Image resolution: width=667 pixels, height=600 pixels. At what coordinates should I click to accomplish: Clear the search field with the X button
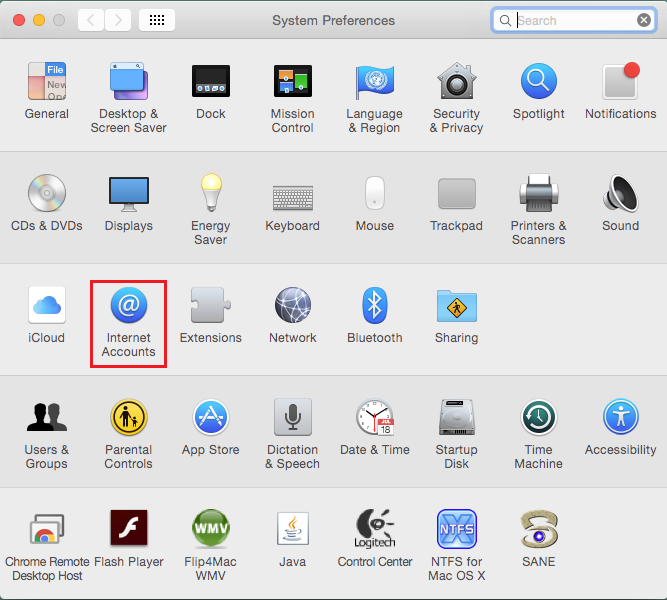coord(644,20)
